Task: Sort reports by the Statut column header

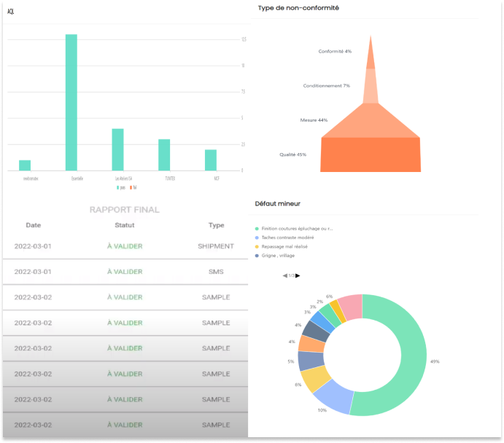Action: (x=125, y=225)
